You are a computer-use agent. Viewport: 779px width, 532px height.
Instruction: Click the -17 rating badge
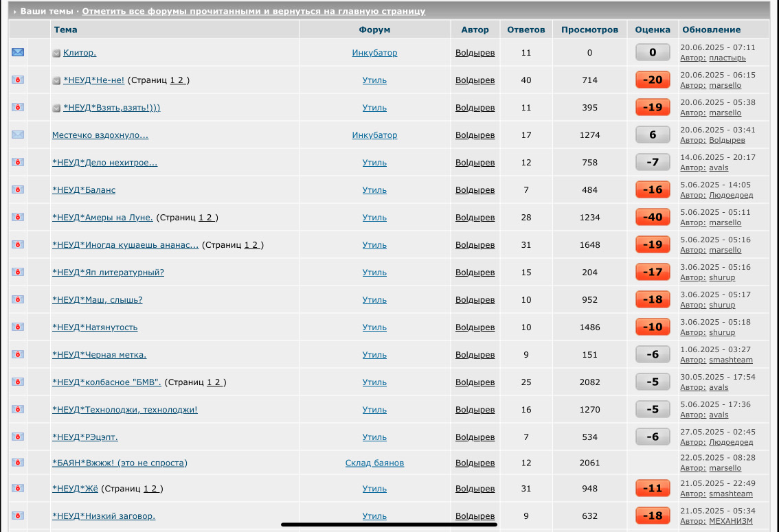point(653,272)
